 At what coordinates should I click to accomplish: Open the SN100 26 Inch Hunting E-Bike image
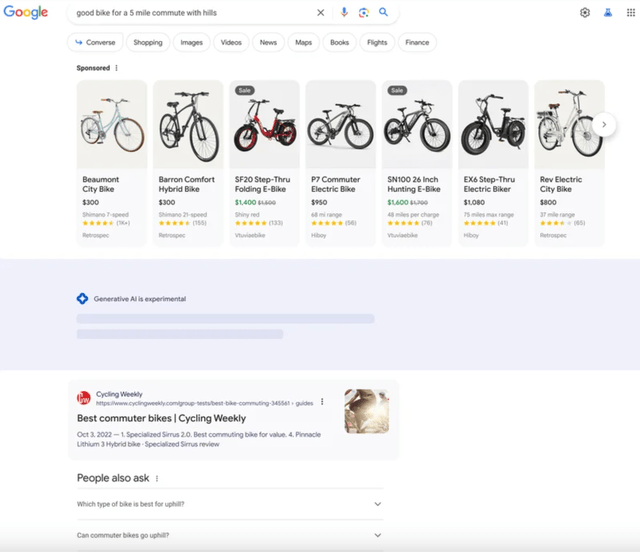pyautogui.click(x=417, y=125)
